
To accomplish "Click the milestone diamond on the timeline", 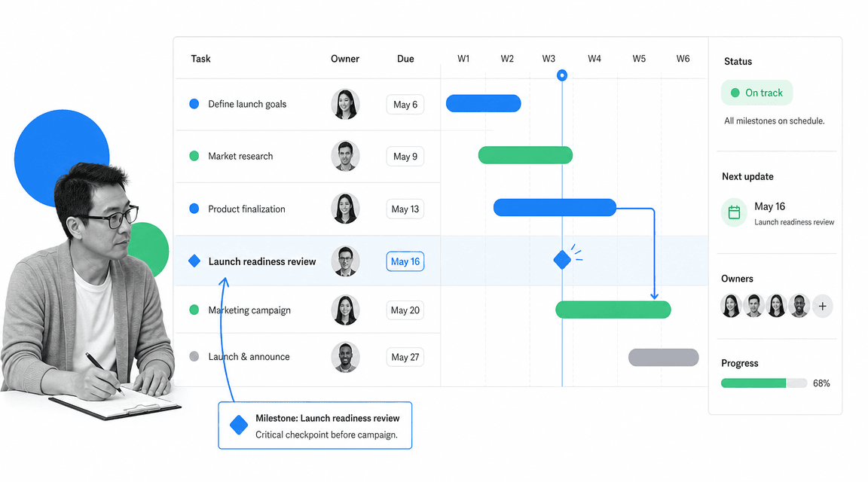I will pos(562,260).
